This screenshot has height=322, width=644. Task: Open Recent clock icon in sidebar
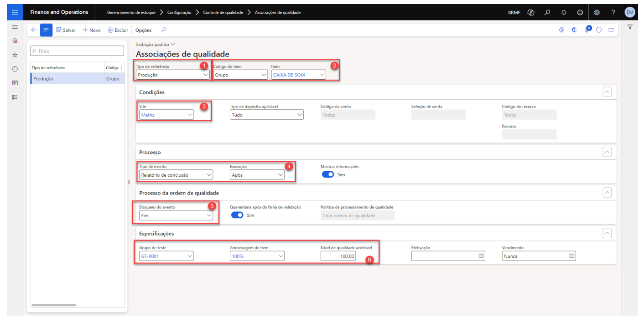click(15, 69)
